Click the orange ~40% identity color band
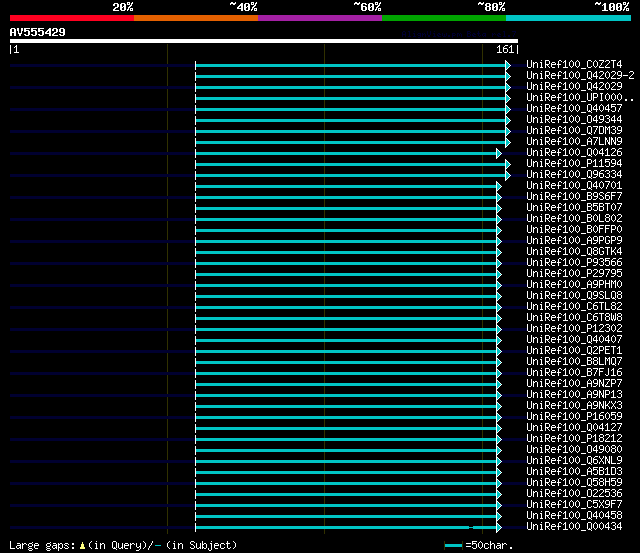This screenshot has width=640, height=553. [196, 18]
